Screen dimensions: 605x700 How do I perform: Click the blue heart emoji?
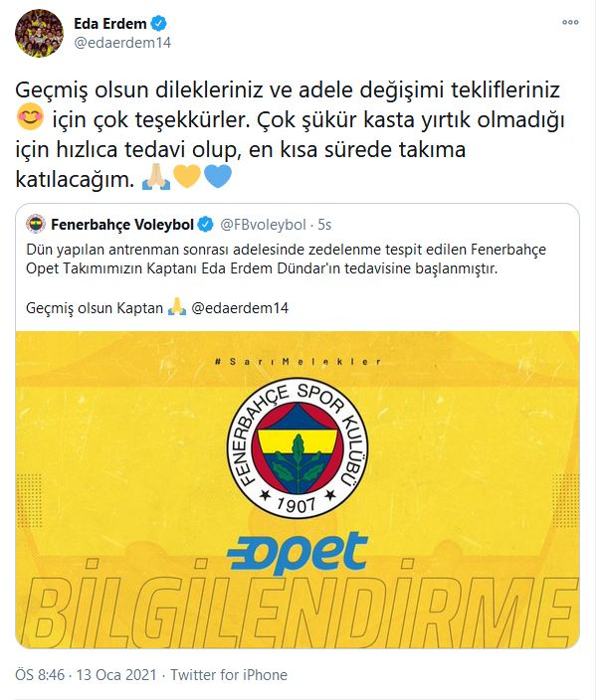coord(218,177)
